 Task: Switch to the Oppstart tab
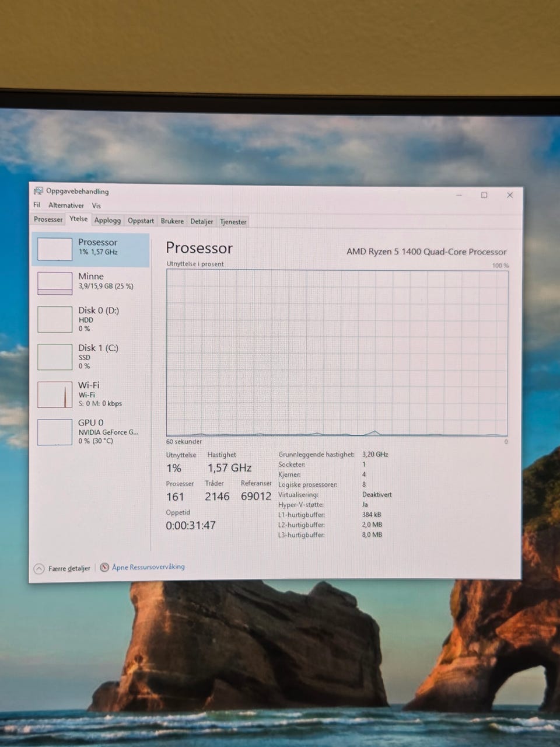coord(141,221)
